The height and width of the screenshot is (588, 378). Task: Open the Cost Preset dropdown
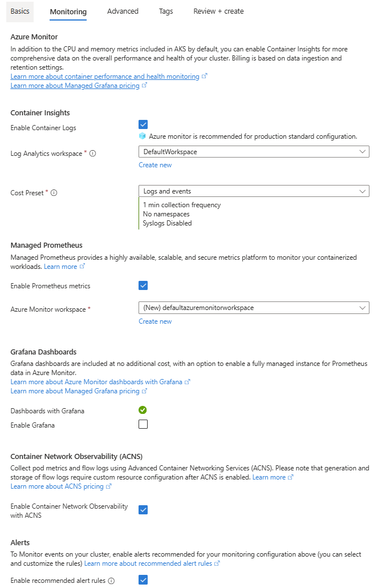point(363,191)
